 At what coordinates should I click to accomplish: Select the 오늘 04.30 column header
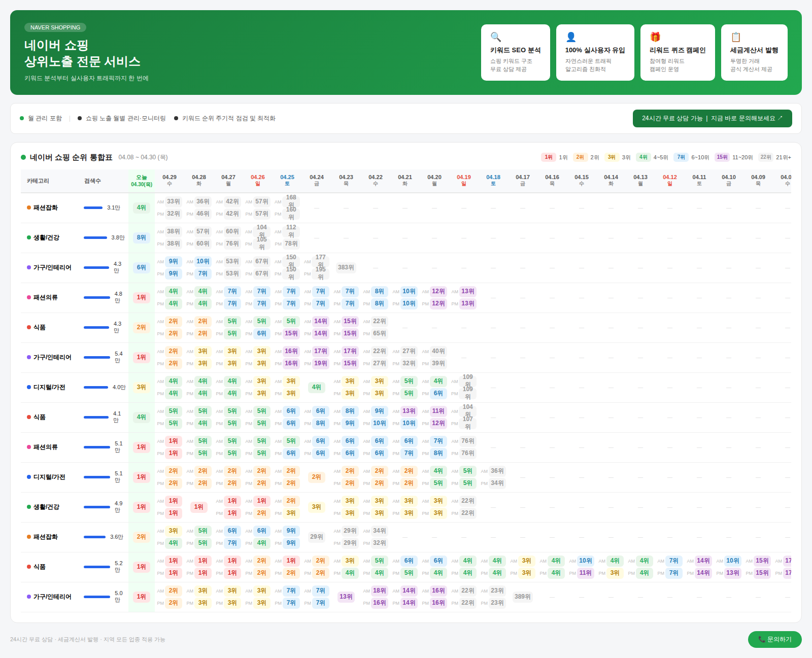coord(142,181)
